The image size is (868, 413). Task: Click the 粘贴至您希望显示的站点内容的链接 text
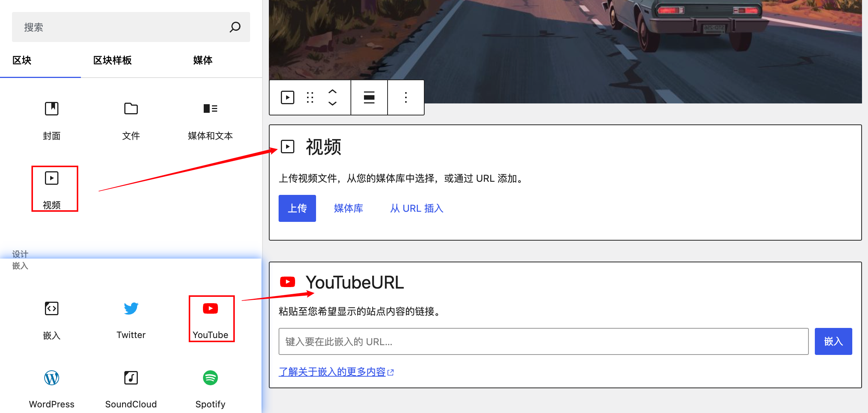[361, 311]
